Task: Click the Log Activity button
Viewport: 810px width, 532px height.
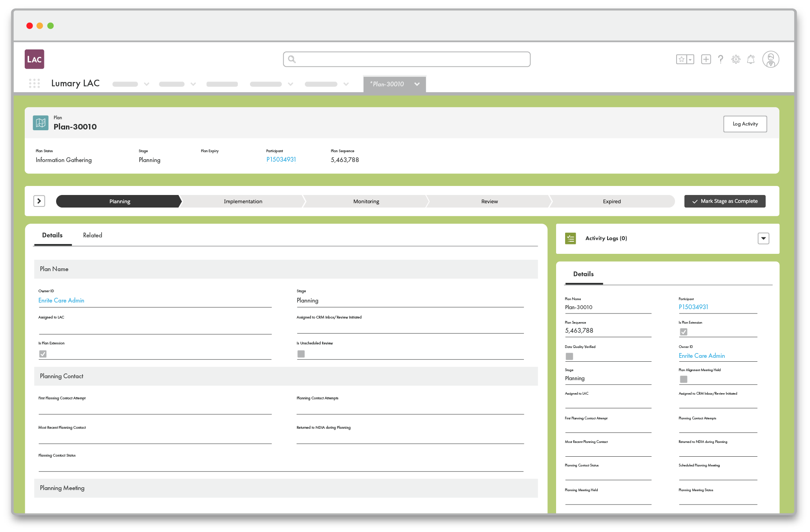Action: (x=745, y=124)
